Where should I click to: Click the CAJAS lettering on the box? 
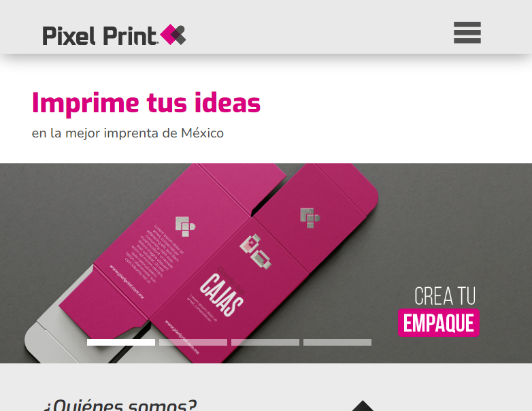222,295
